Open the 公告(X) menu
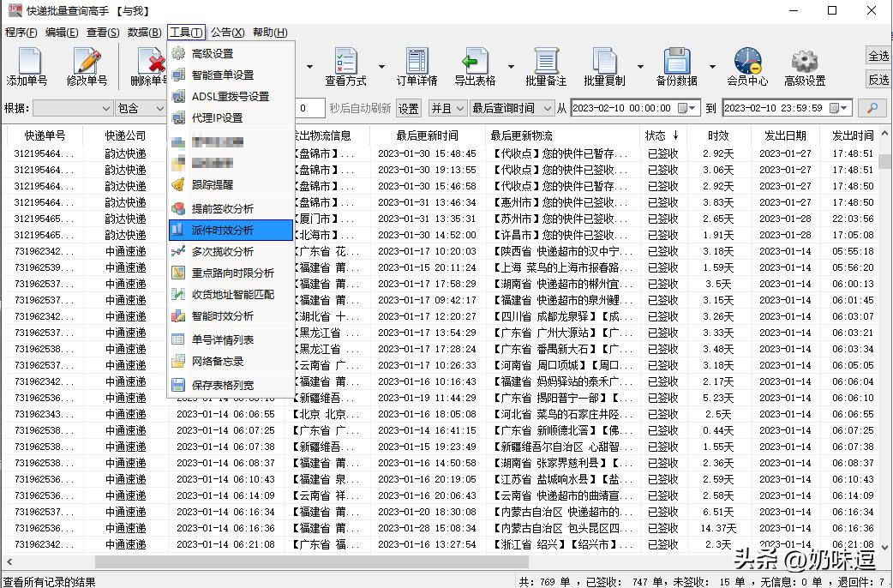 click(229, 32)
